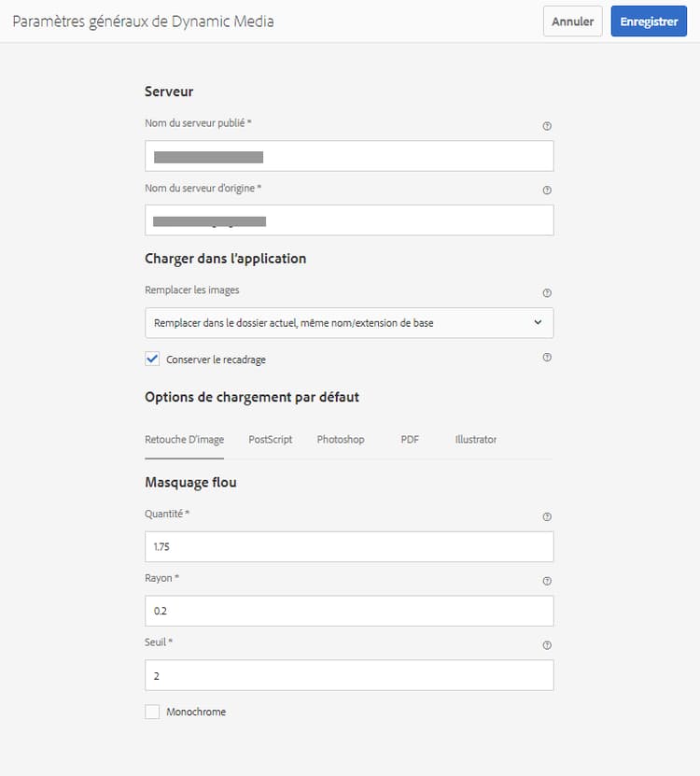Viewport: 700px width, 776px height.
Task: Click into the Quantité input field
Action: click(x=349, y=546)
